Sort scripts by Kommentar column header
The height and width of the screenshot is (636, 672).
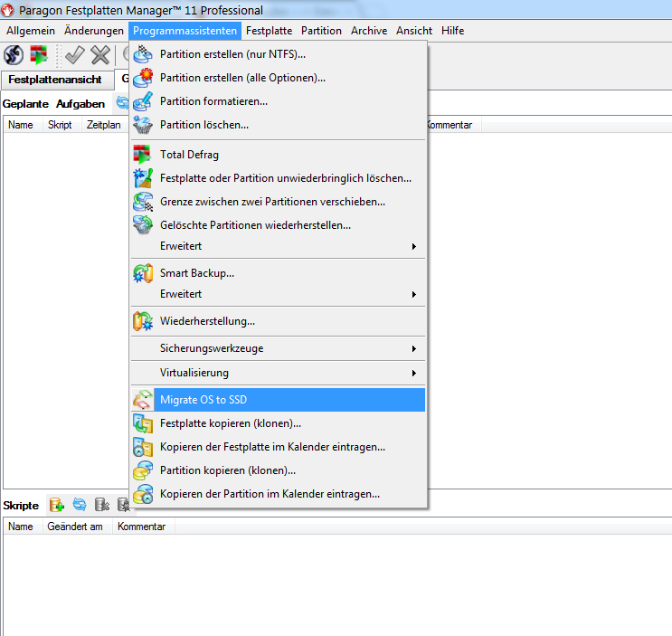(x=144, y=527)
